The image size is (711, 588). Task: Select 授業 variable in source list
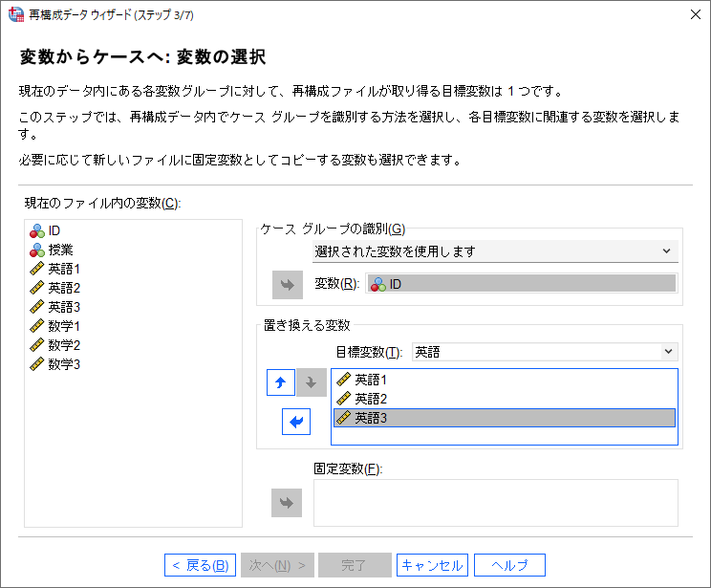[60, 250]
